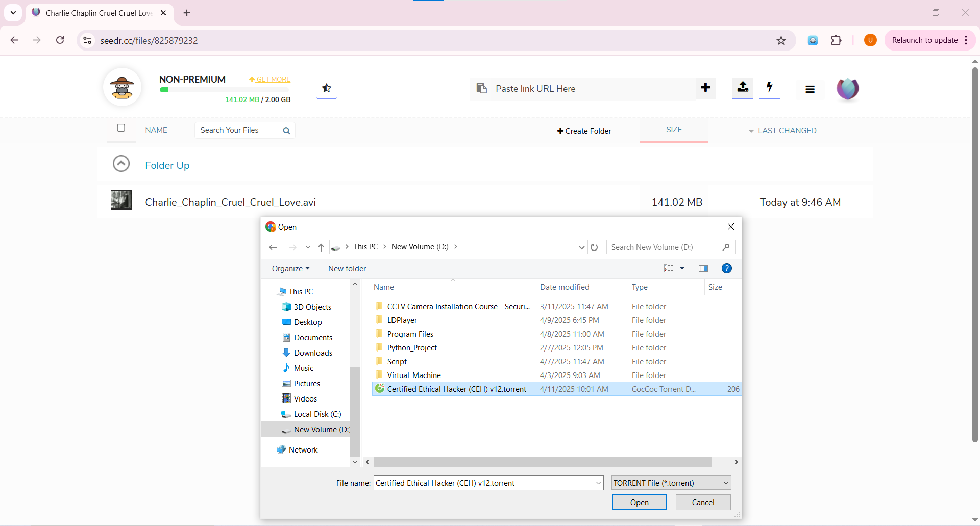Select the Python_Project folder
980x526 pixels.
pos(412,348)
